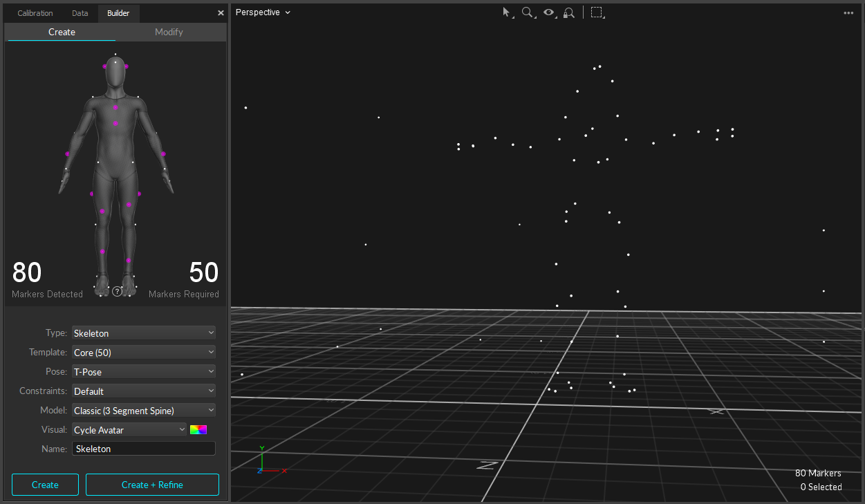Activate the marquee selection rectangle tool
This screenshot has width=865, height=504.
pyautogui.click(x=597, y=12)
